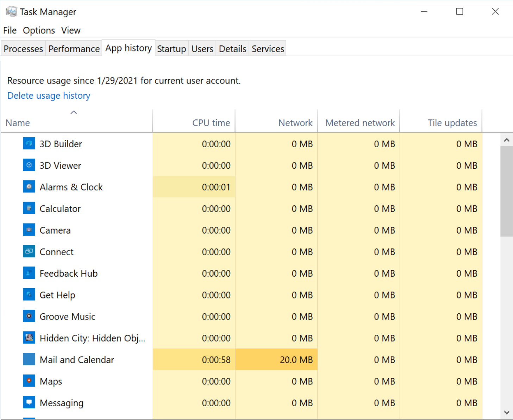Viewport: 513px width, 420px height.
Task: Select the Feedback Hub icon
Action: pyautogui.click(x=29, y=273)
